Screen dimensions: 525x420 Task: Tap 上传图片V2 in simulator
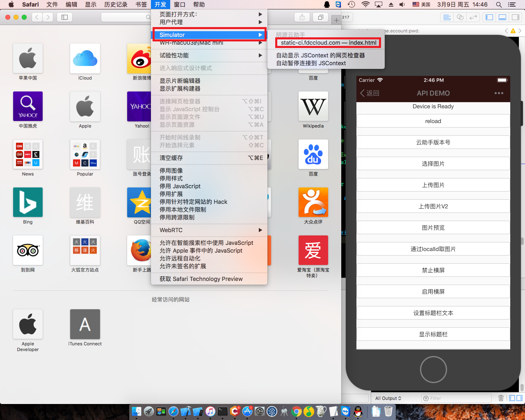pos(433,206)
